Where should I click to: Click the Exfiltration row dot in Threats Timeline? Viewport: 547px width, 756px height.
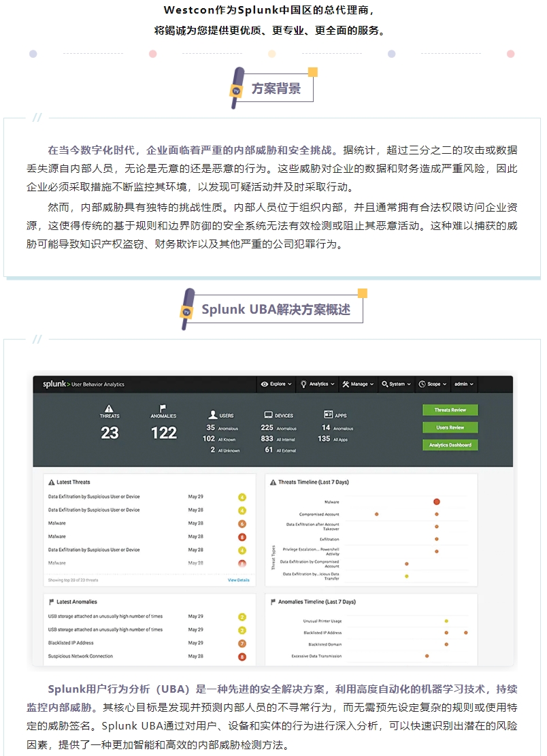click(x=437, y=539)
